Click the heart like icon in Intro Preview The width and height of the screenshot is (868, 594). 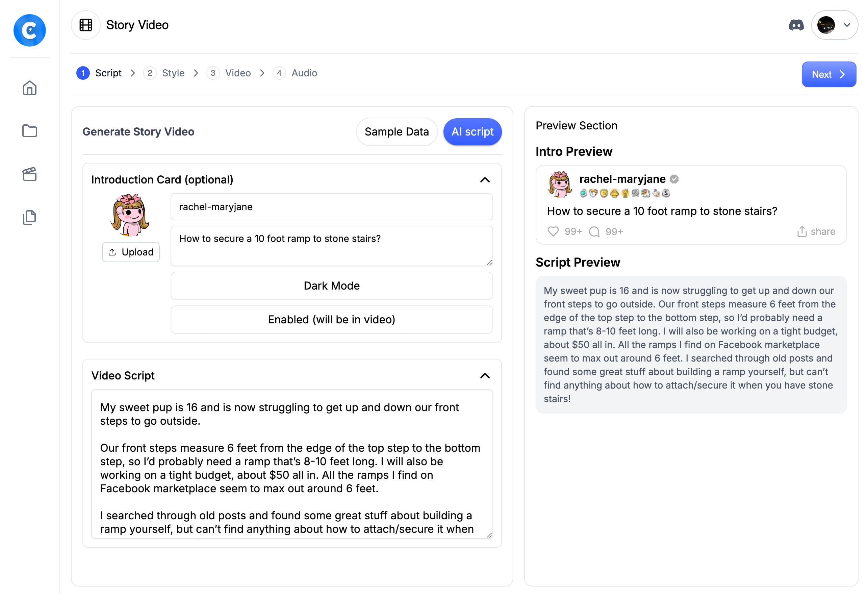click(x=553, y=231)
